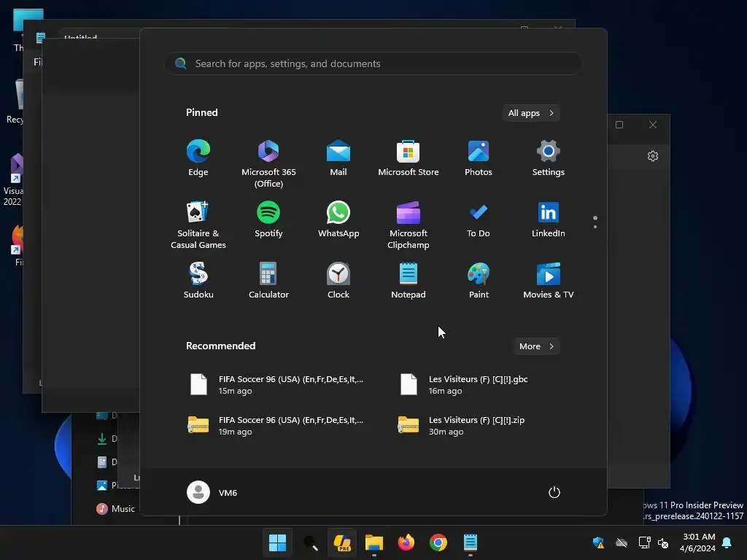This screenshot has width=747, height=560.
Task: Open the Mail app
Action: coord(338,158)
